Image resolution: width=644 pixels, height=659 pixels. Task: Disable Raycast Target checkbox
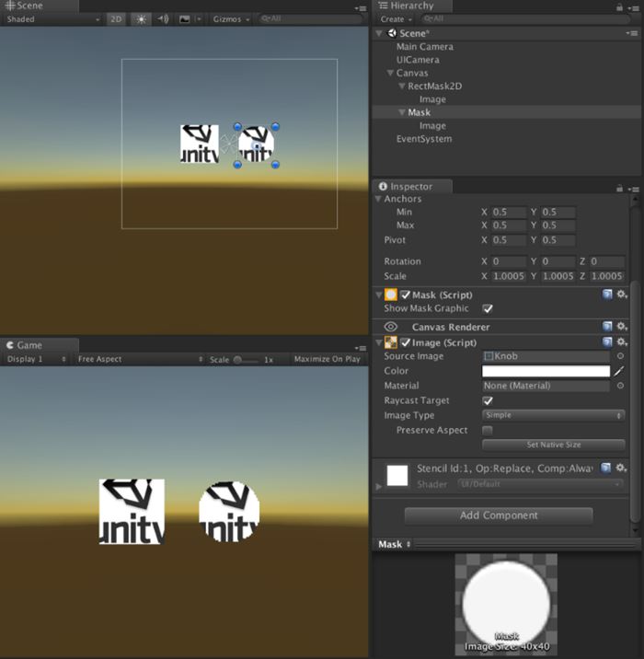(x=488, y=401)
